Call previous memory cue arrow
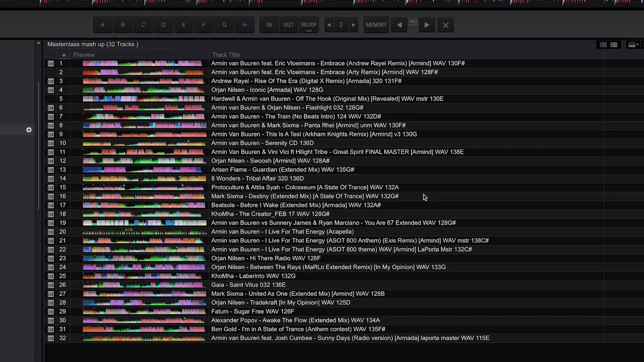The width and height of the screenshot is (644, 362). click(x=399, y=25)
